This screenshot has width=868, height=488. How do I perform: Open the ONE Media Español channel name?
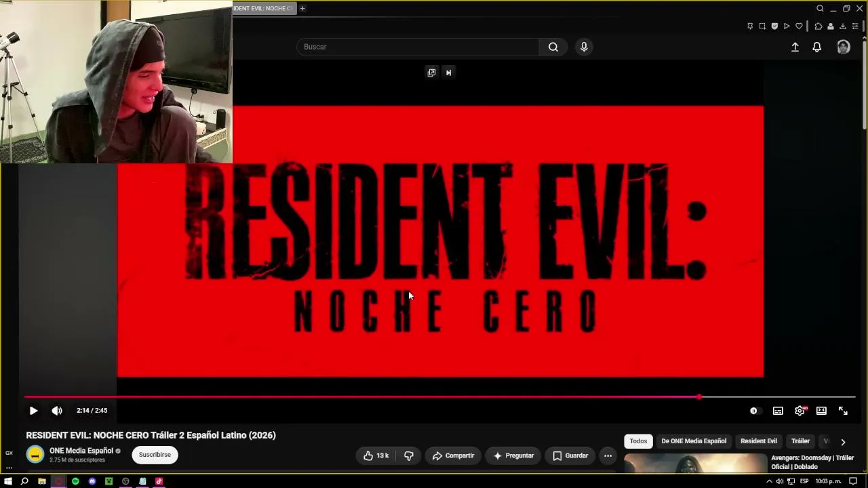click(x=81, y=451)
